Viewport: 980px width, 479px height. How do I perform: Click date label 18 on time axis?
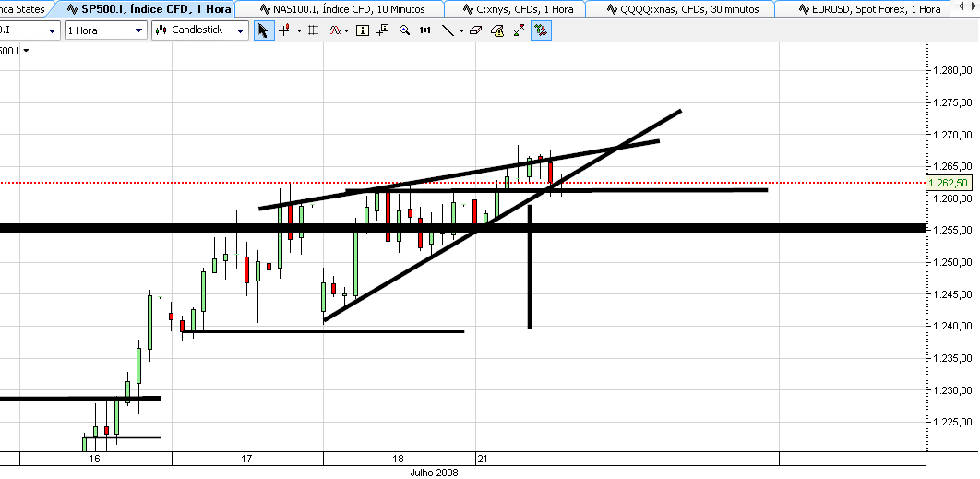(x=398, y=459)
